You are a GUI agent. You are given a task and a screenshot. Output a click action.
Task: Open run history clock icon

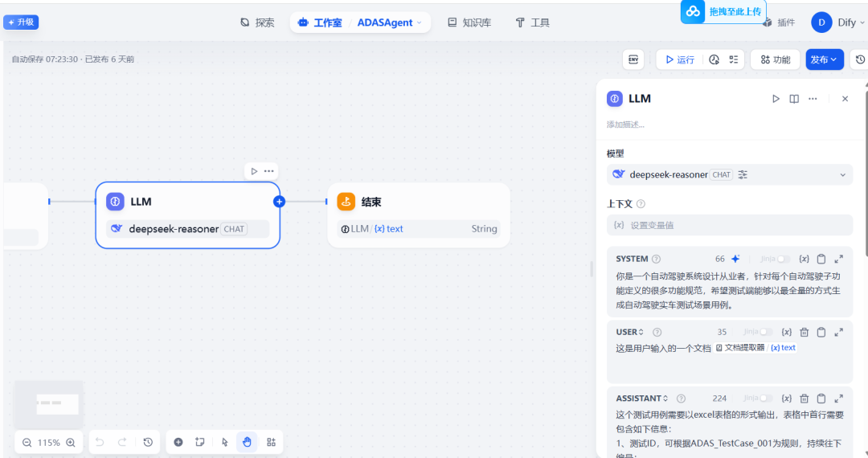714,59
